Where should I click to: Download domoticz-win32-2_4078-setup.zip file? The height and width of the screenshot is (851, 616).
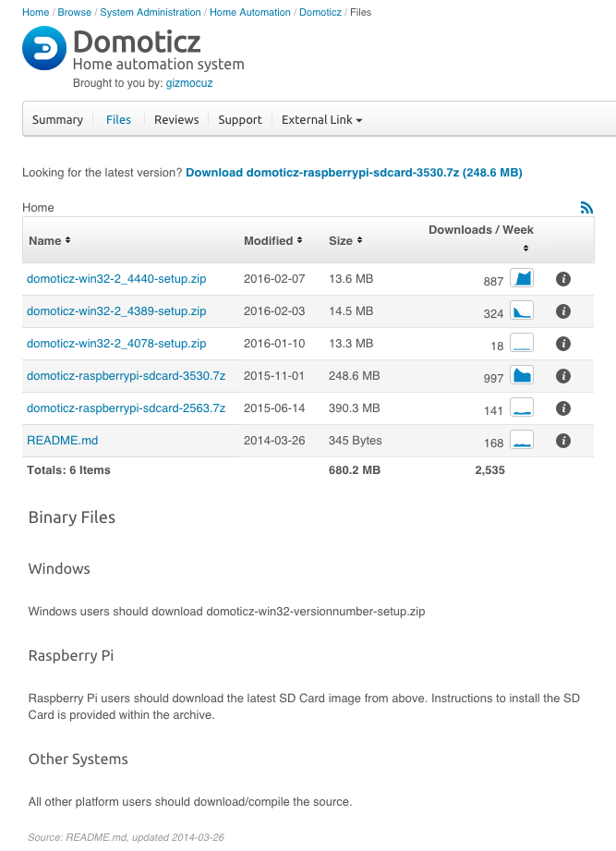(116, 343)
